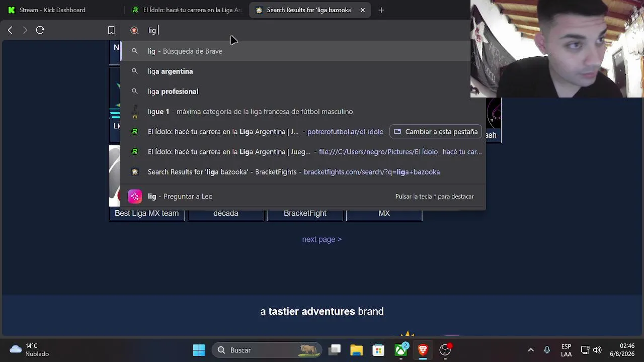This screenshot has width=644, height=362.
Task: Launch Microsoft Store from the taskbar
Action: 378,350
